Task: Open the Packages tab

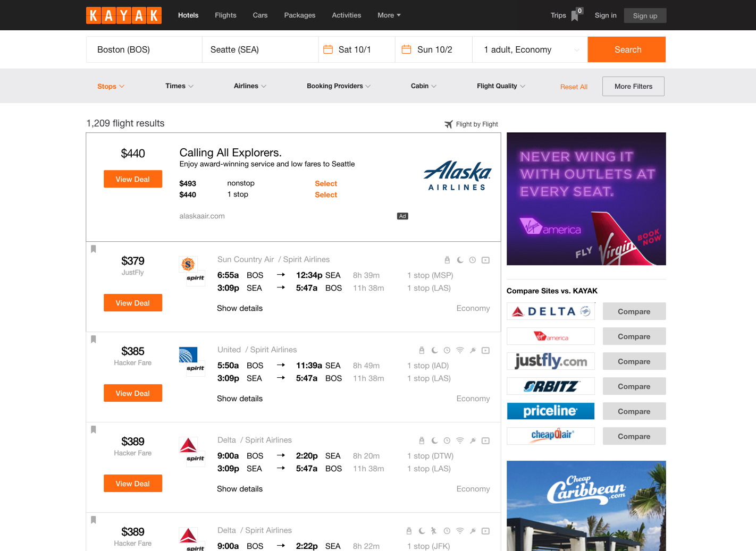Action: (300, 15)
